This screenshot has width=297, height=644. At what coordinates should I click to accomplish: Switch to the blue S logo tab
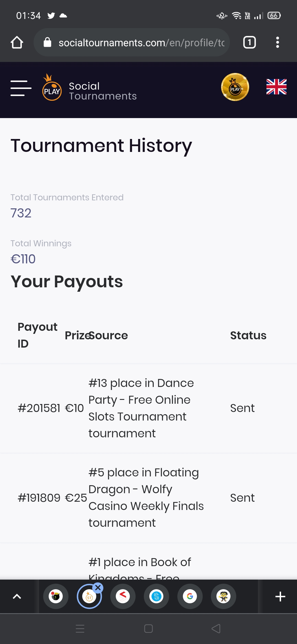pos(156,596)
